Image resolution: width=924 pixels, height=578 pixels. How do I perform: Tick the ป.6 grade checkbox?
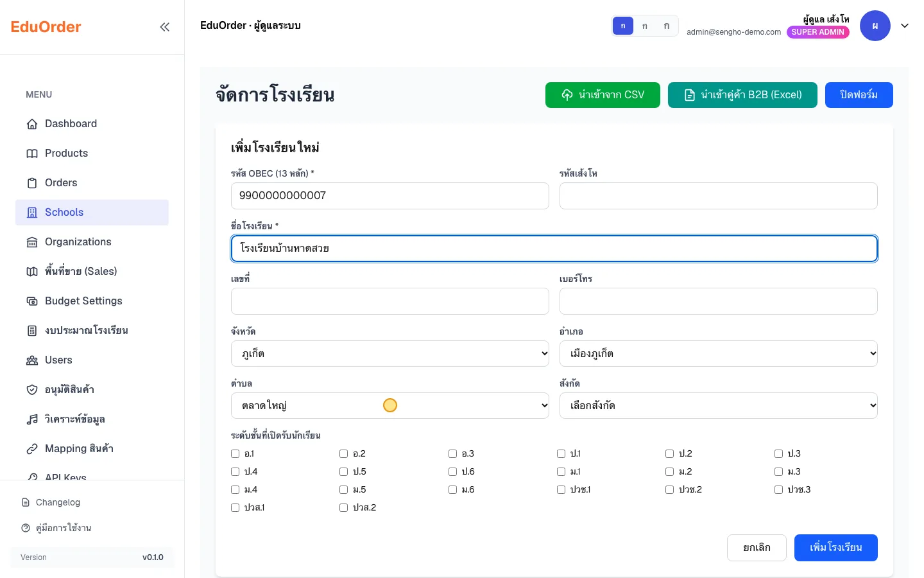coord(452,472)
